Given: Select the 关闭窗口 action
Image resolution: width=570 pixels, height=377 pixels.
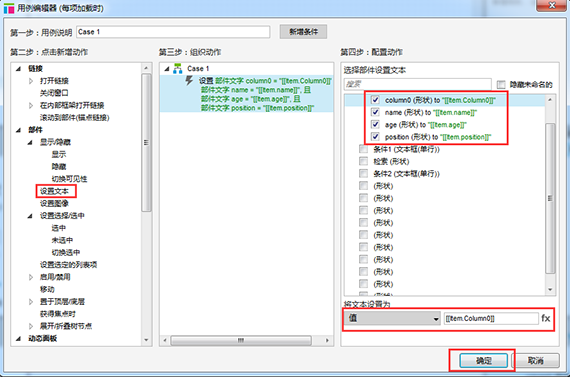Looking at the screenshot, I should coord(54,93).
